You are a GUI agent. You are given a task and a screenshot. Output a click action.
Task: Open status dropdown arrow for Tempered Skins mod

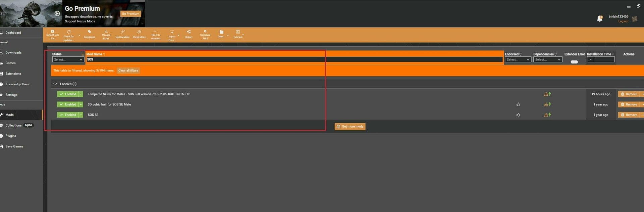click(81, 94)
